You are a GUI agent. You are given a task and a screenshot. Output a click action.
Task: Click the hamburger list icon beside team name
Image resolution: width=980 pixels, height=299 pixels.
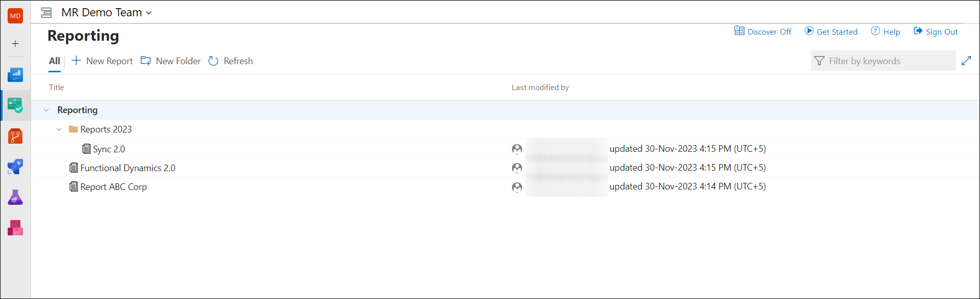(x=46, y=13)
